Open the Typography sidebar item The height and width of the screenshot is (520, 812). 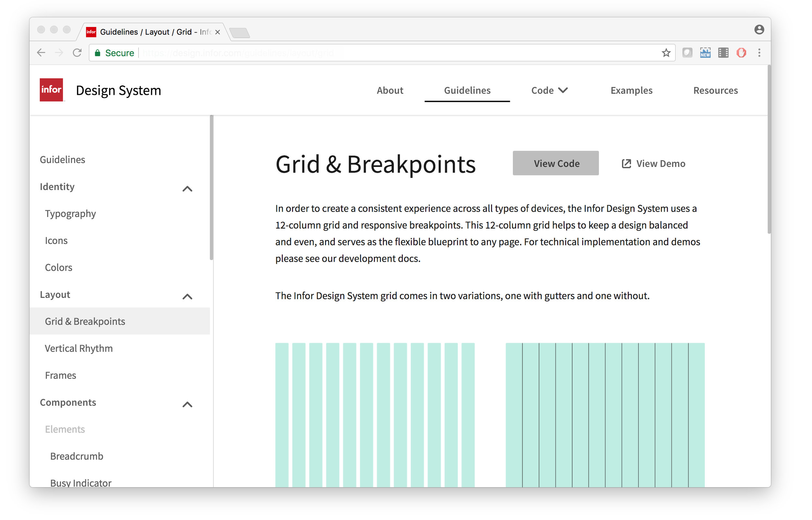[x=70, y=214]
